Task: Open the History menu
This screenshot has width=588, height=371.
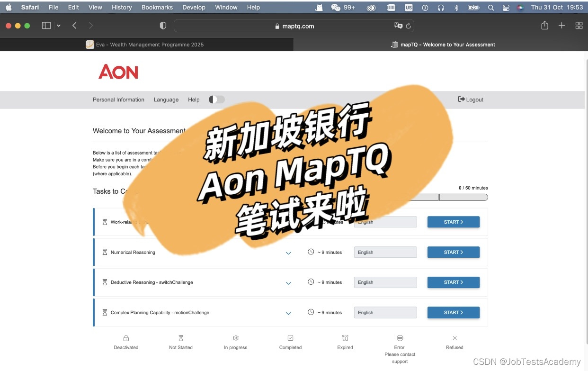Action: click(122, 7)
